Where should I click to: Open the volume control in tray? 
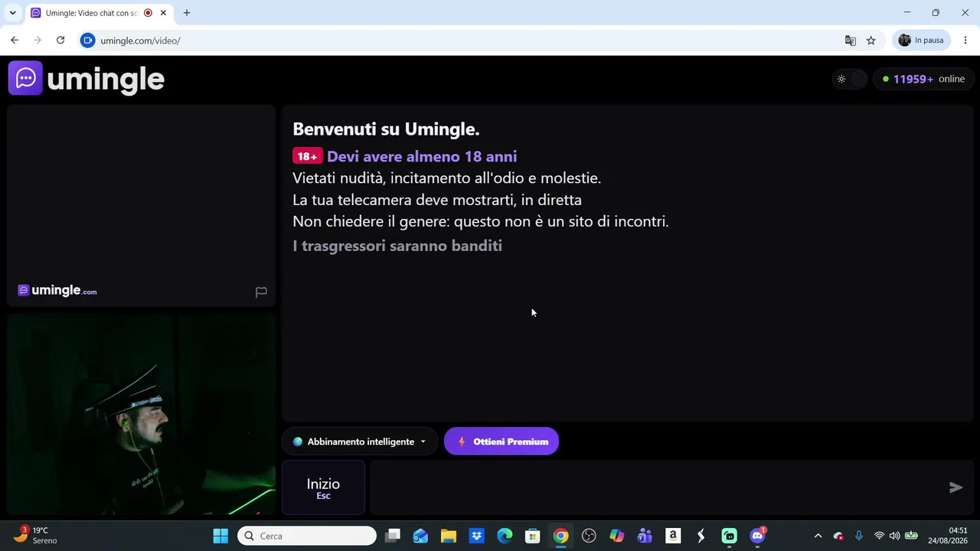pos(894,536)
